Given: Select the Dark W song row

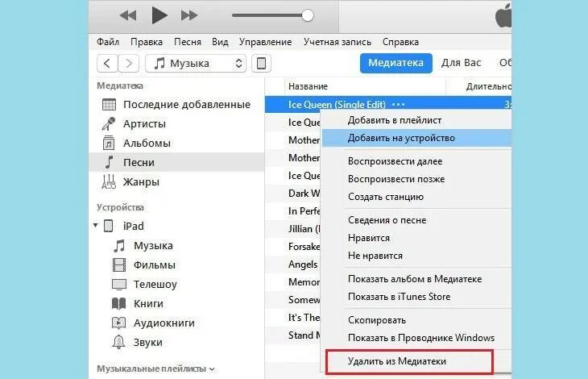Looking at the screenshot, I should (293, 194).
